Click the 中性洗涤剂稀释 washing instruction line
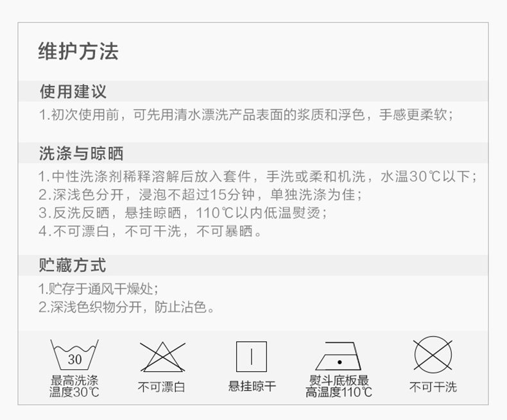Image resolution: width=507 pixels, height=420 pixels. (257, 177)
